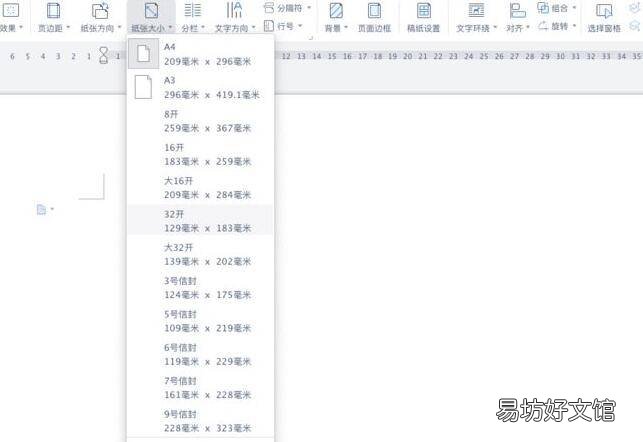The width and height of the screenshot is (643, 442).
Task: Click the 文字环绕 text wrap icon
Action: pos(476,11)
